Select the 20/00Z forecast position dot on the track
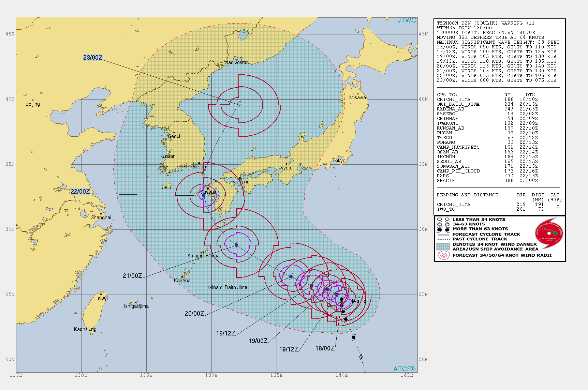The height and width of the screenshot is (390, 588). tap(291, 276)
